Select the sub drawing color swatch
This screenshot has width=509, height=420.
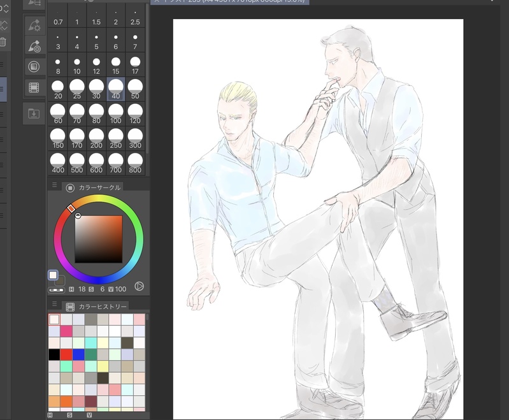[x=60, y=281]
